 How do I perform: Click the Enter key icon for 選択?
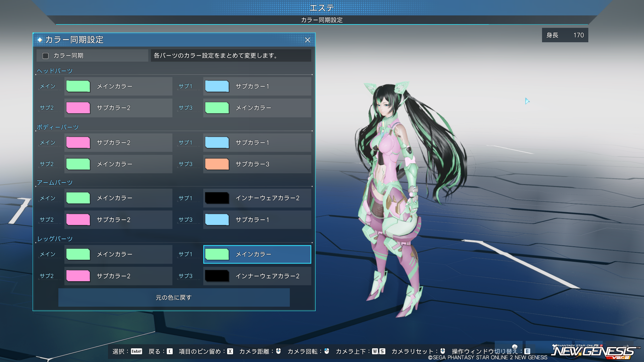point(137,351)
